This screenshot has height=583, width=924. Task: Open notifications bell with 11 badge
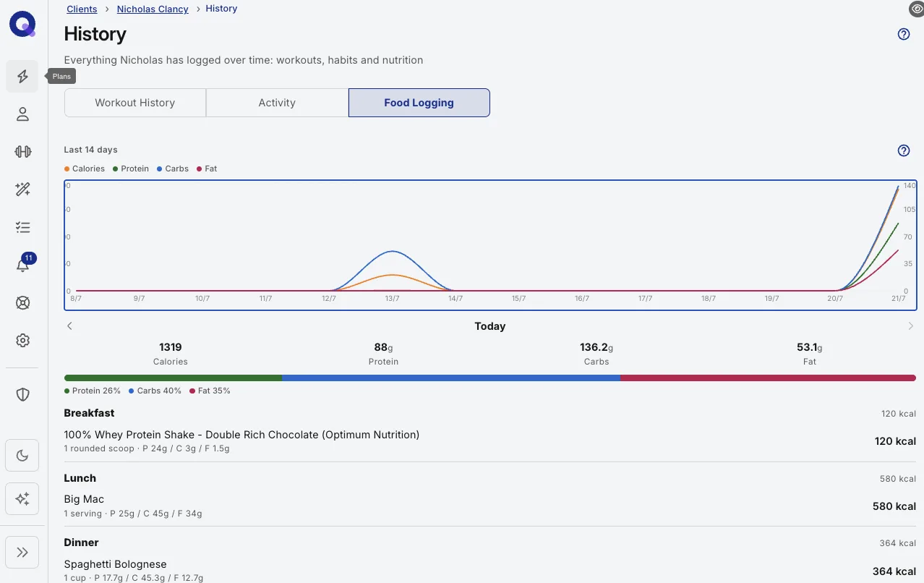click(22, 265)
